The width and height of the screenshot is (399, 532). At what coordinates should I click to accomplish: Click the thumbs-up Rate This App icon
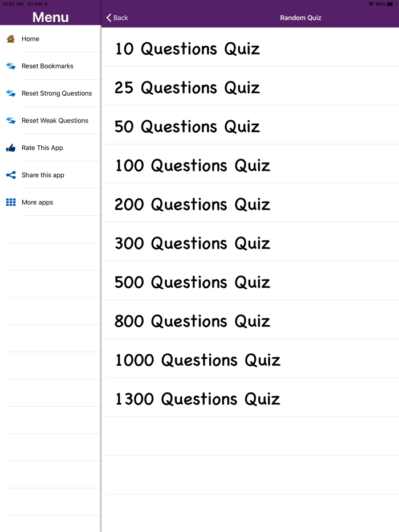point(11,148)
